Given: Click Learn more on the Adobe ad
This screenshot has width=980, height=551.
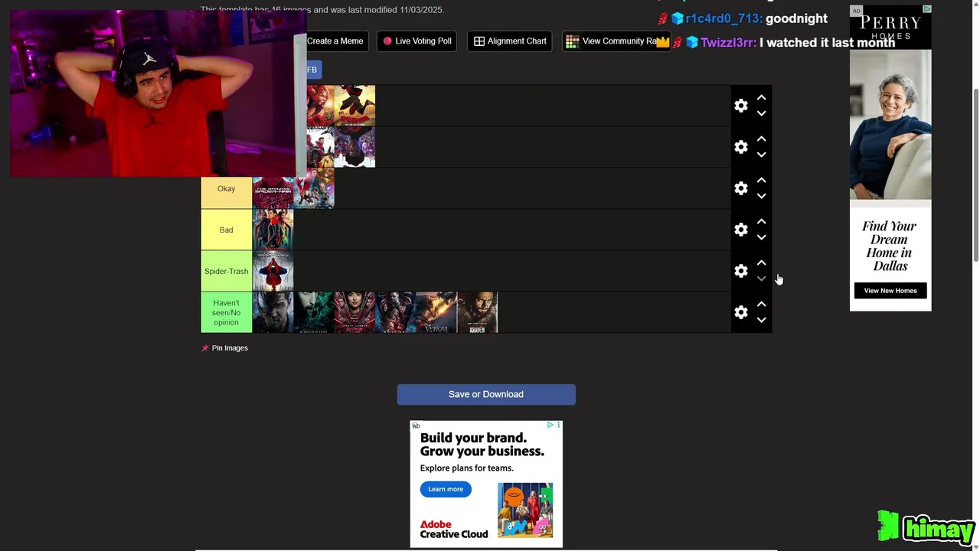Looking at the screenshot, I should 446,489.
